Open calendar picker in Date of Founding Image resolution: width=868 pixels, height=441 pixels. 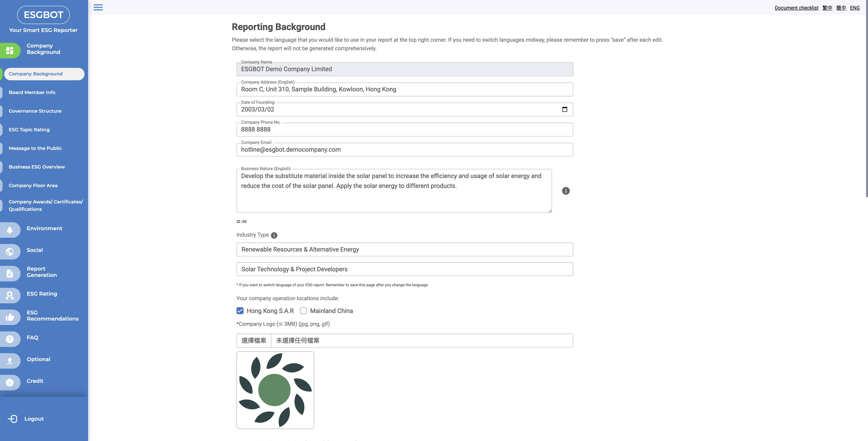tap(564, 109)
